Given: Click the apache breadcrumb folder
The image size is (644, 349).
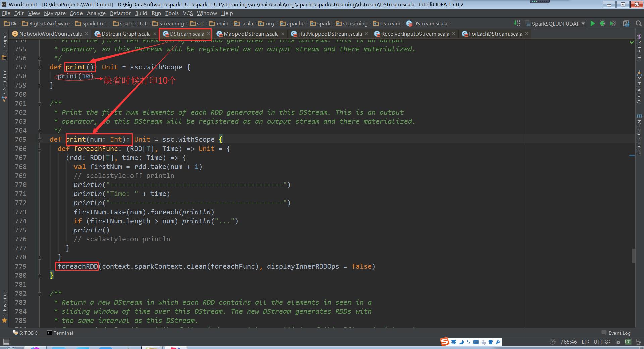Looking at the screenshot, I should pyautogui.click(x=292, y=23).
